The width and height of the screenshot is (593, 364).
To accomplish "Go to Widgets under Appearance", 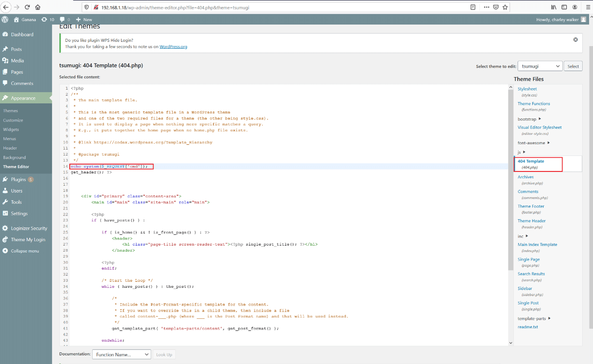I will (11, 129).
